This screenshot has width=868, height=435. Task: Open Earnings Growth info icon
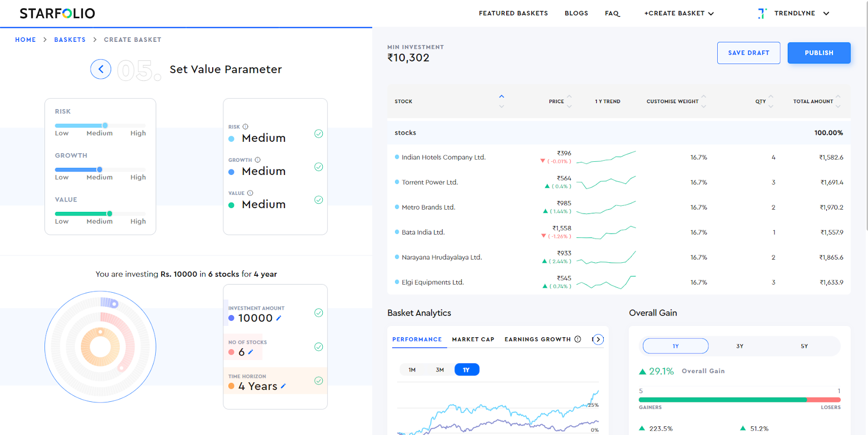tap(578, 339)
